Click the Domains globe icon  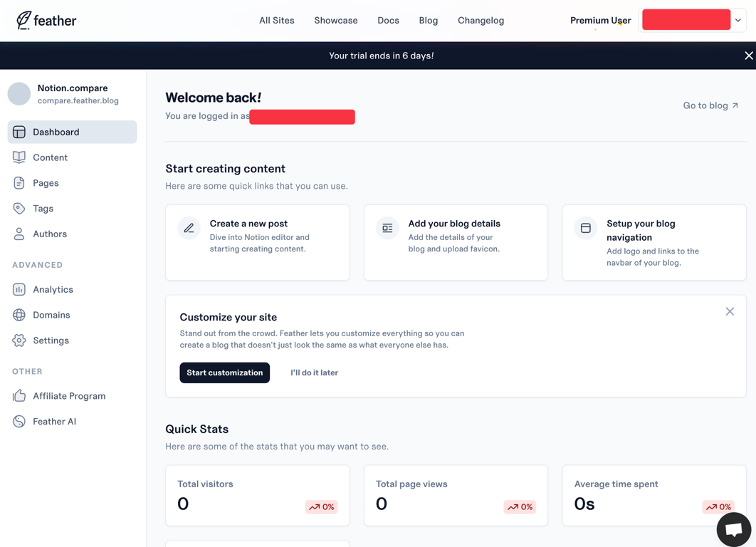pos(19,315)
